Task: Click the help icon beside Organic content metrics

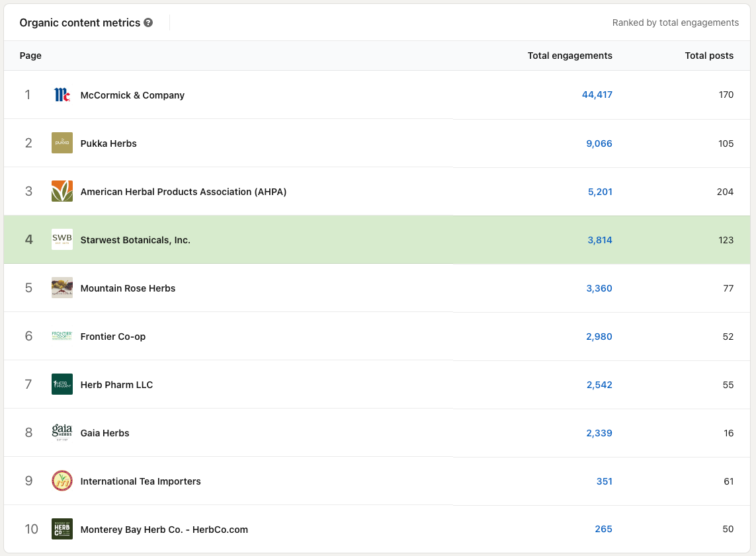Action: click(x=148, y=22)
